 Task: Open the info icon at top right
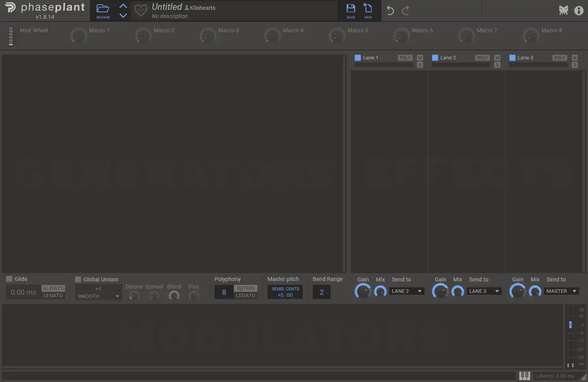[579, 11]
